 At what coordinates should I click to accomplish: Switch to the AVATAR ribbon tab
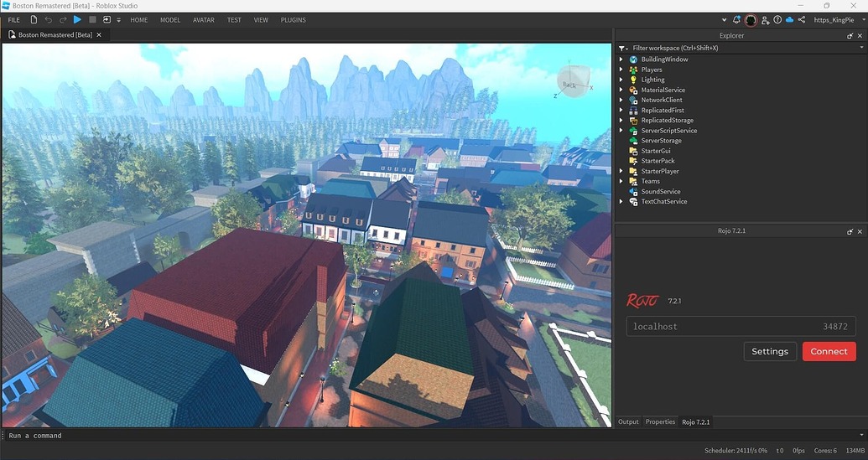[x=204, y=20]
